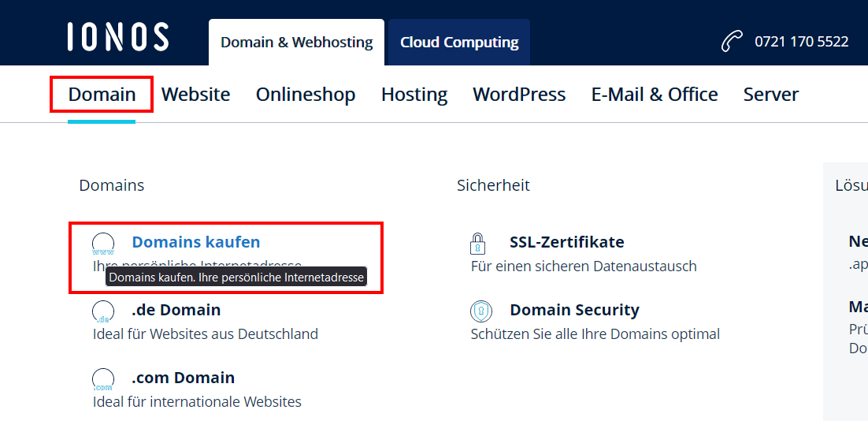Viewport: 868px width, 421px height.
Task: Open the E-Mail & Office menu
Action: (x=655, y=95)
